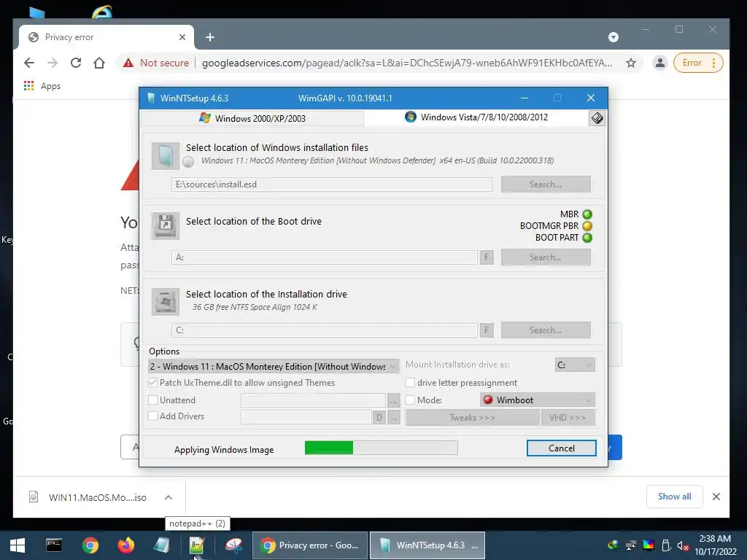Close the Privacy error tab
Viewport: 747px width, 560px height.
(182, 37)
